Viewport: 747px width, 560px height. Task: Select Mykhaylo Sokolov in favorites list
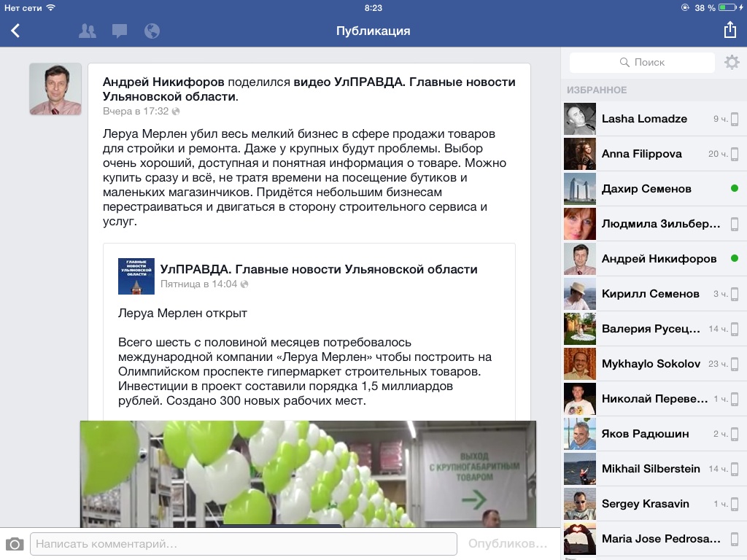pos(651,364)
